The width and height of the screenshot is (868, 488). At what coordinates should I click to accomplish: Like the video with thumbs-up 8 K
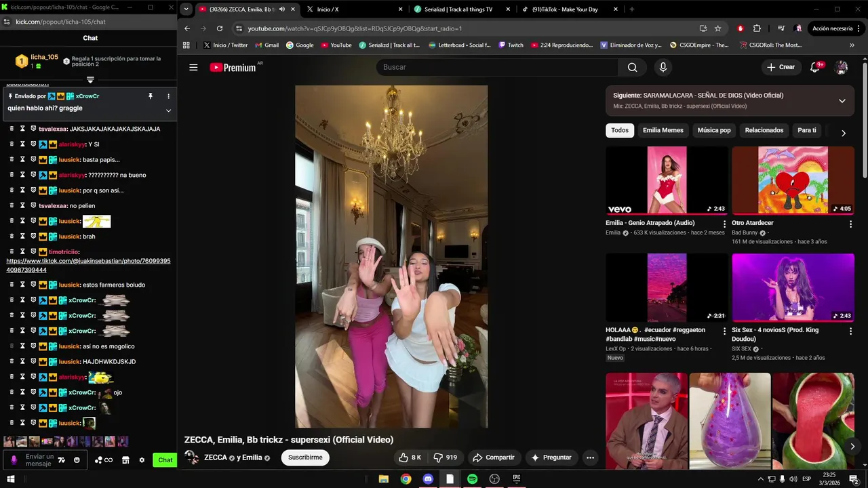[x=410, y=457]
